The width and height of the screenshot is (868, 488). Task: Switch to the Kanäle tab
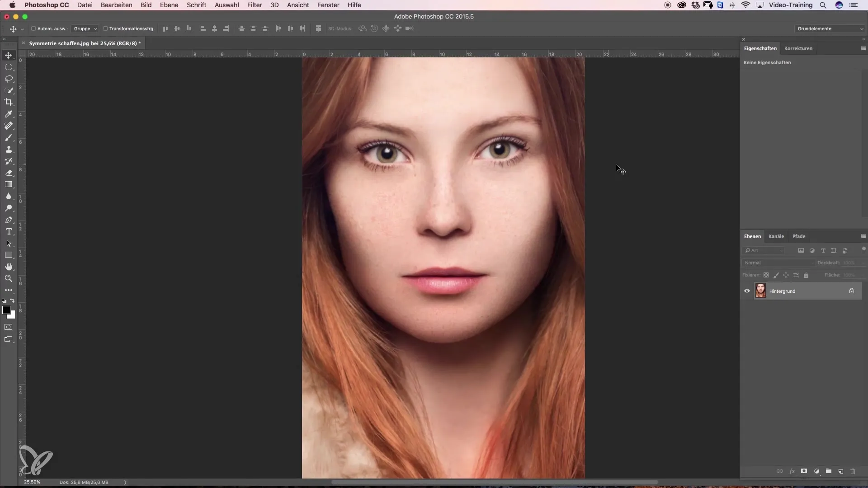[776, 236]
